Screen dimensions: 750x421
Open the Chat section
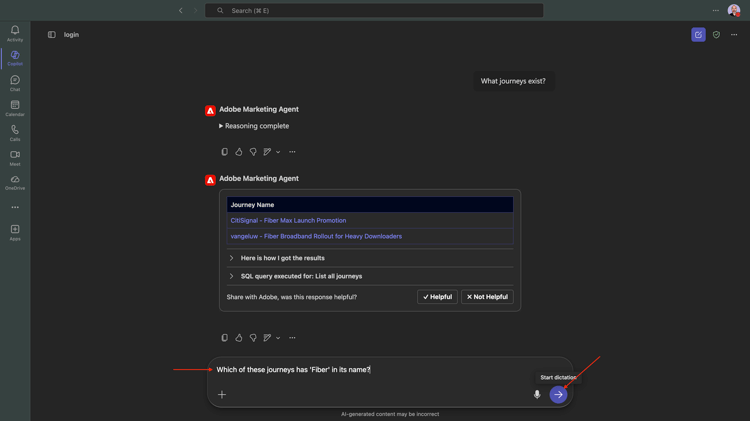[15, 83]
